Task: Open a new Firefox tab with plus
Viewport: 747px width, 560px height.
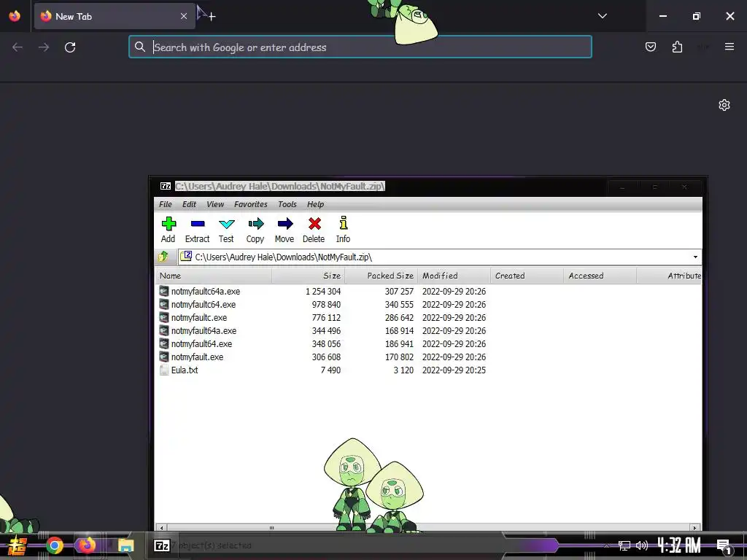Action: click(x=212, y=17)
